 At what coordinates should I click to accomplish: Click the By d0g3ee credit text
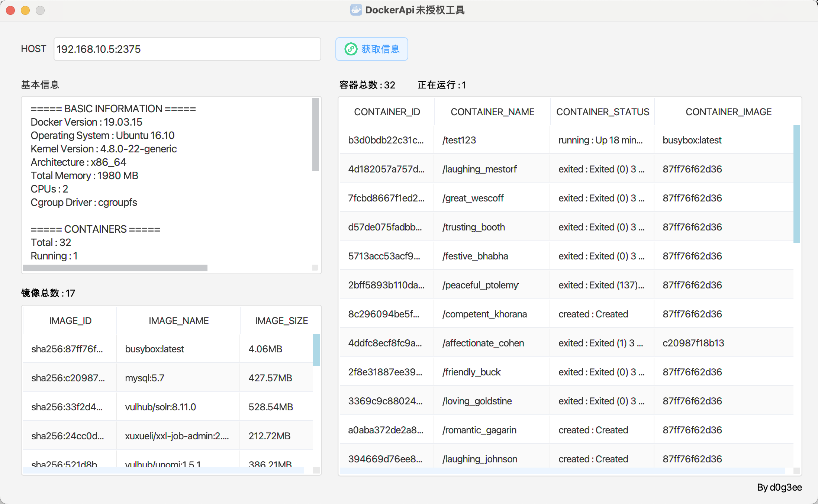[779, 488]
